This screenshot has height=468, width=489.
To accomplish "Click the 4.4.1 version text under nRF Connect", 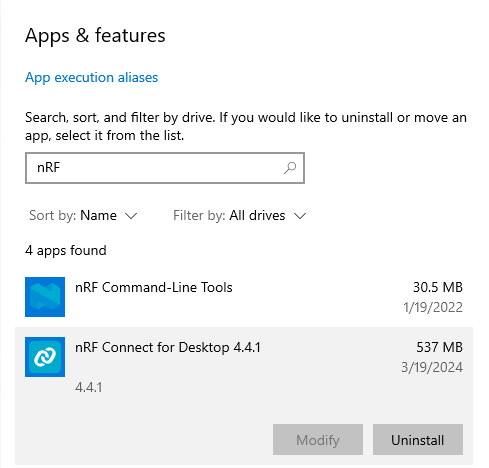I will (89, 387).
